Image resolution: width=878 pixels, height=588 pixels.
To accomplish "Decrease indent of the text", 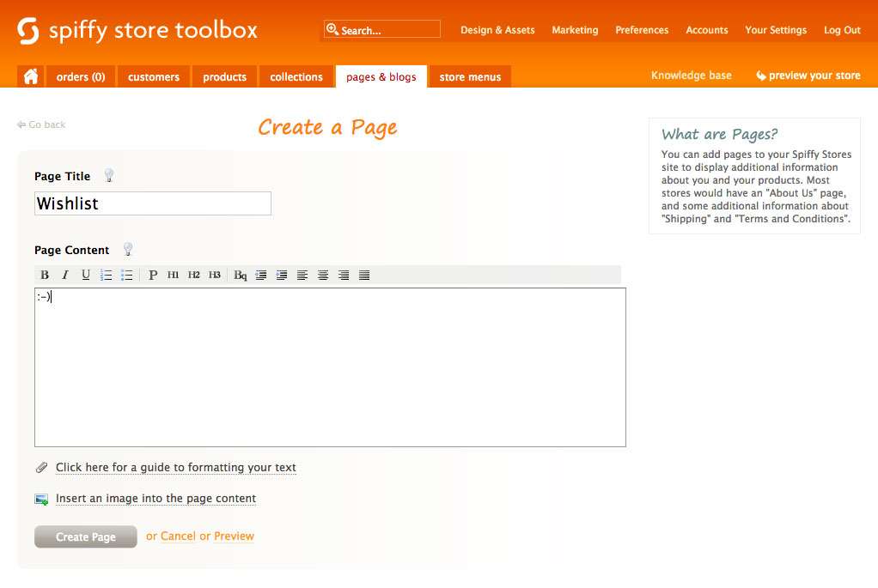I will pos(261,275).
